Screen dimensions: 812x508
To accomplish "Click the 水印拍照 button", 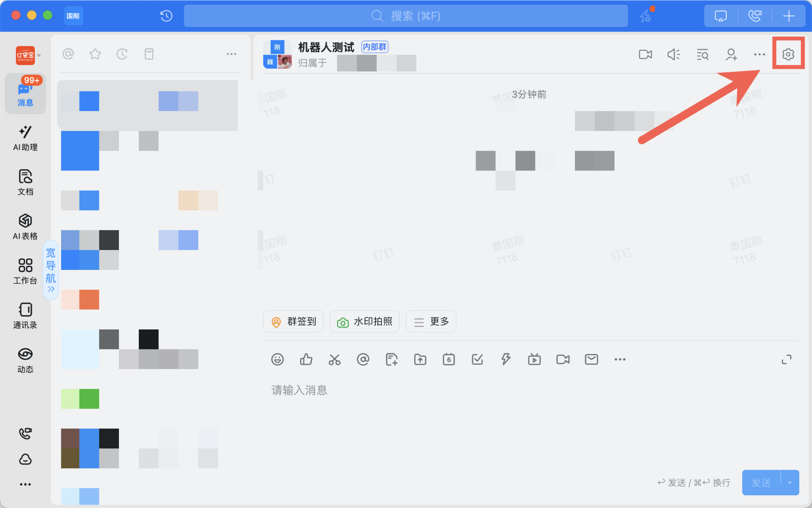I will pyautogui.click(x=364, y=321).
